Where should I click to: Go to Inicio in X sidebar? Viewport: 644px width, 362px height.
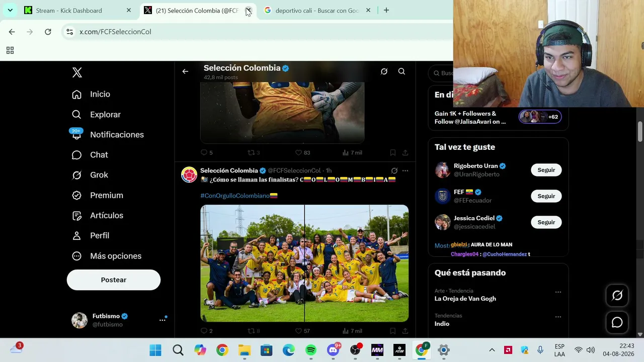tap(91, 94)
